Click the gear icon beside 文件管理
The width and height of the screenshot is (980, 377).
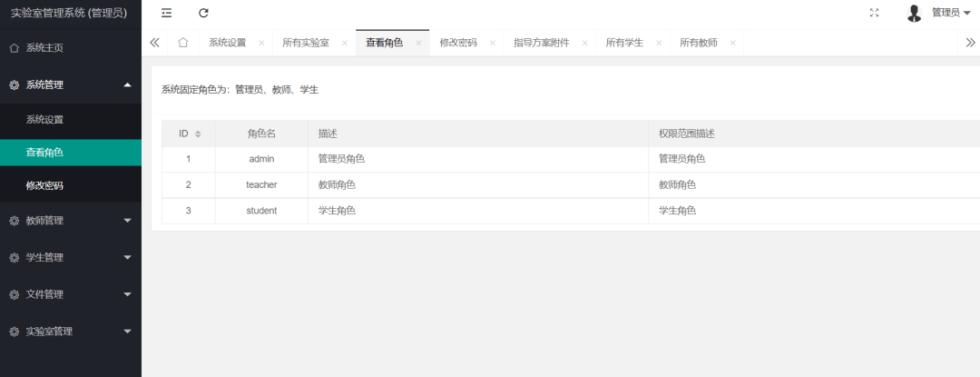15,294
